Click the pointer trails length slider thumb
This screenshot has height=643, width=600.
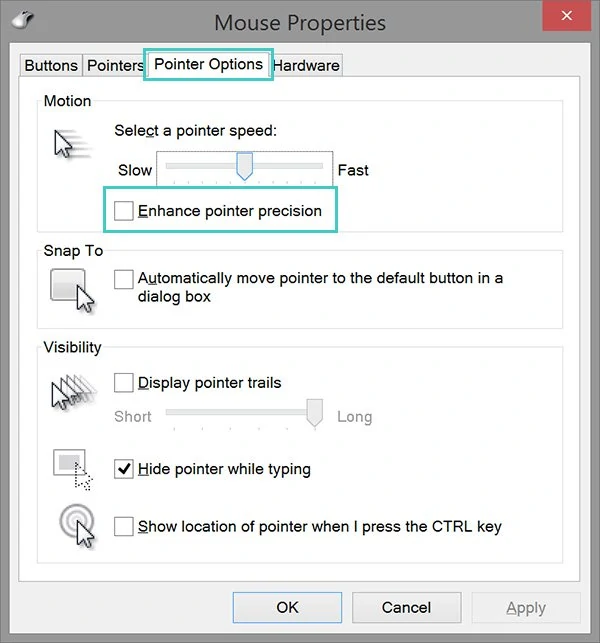pyautogui.click(x=315, y=413)
